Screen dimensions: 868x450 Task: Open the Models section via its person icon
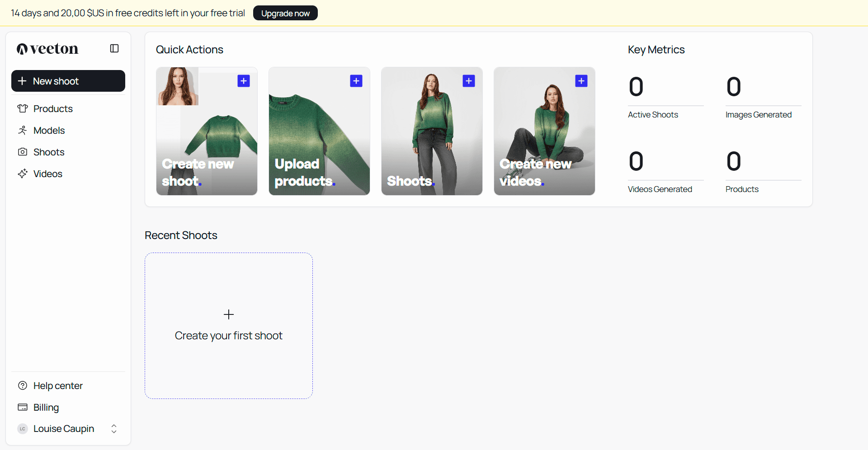point(23,130)
